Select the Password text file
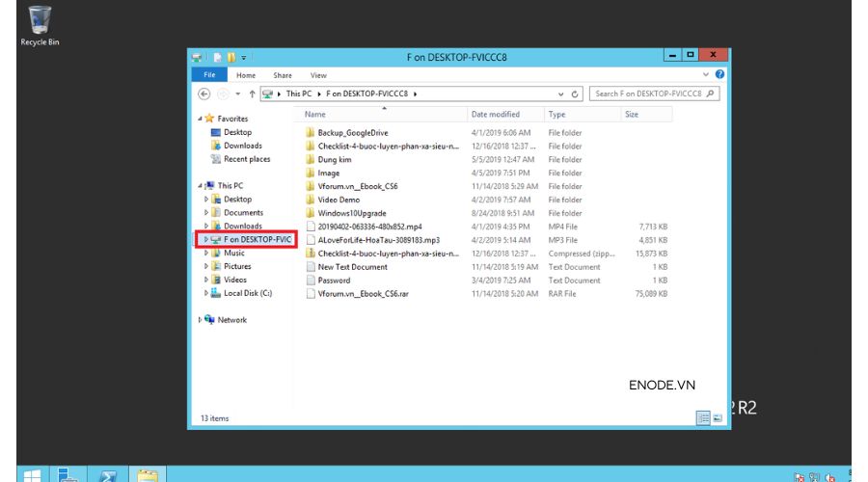The height and width of the screenshot is (482, 868). tap(334, 281)
